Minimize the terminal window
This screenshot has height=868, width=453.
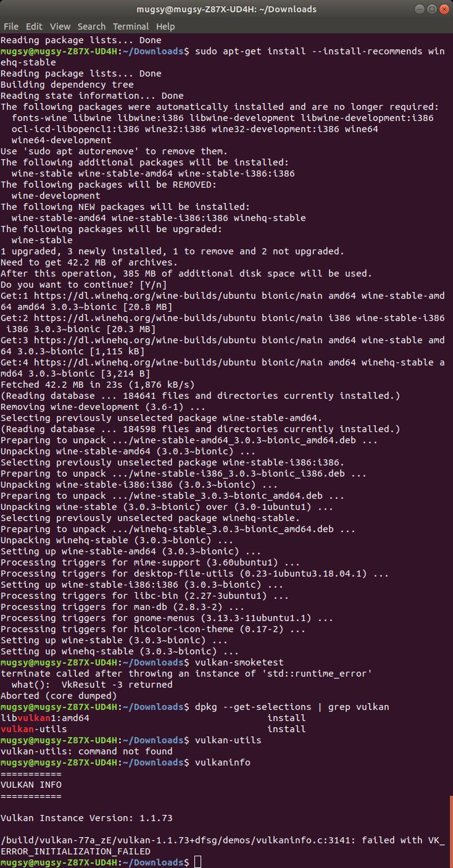[x=420, y=9]
